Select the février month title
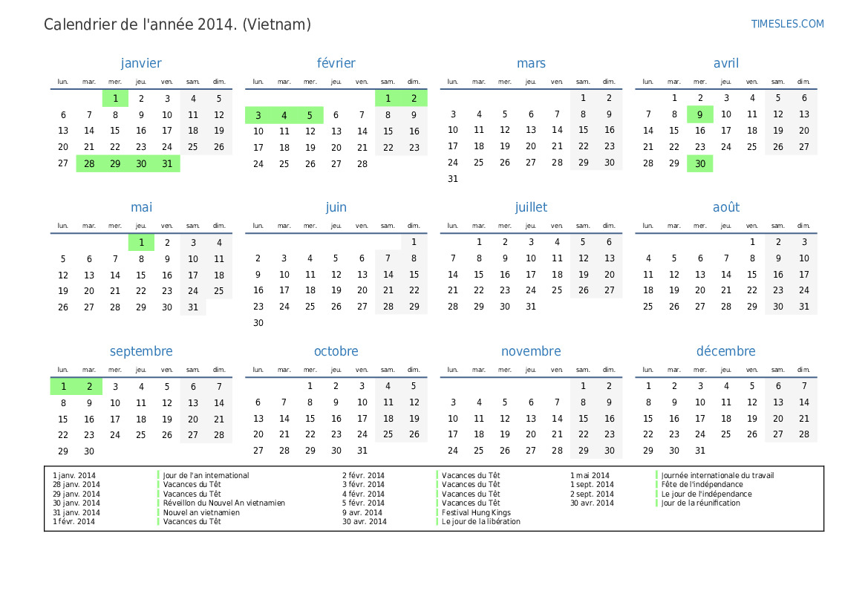This screenshot has height=614, width=868. coord(336,63)
